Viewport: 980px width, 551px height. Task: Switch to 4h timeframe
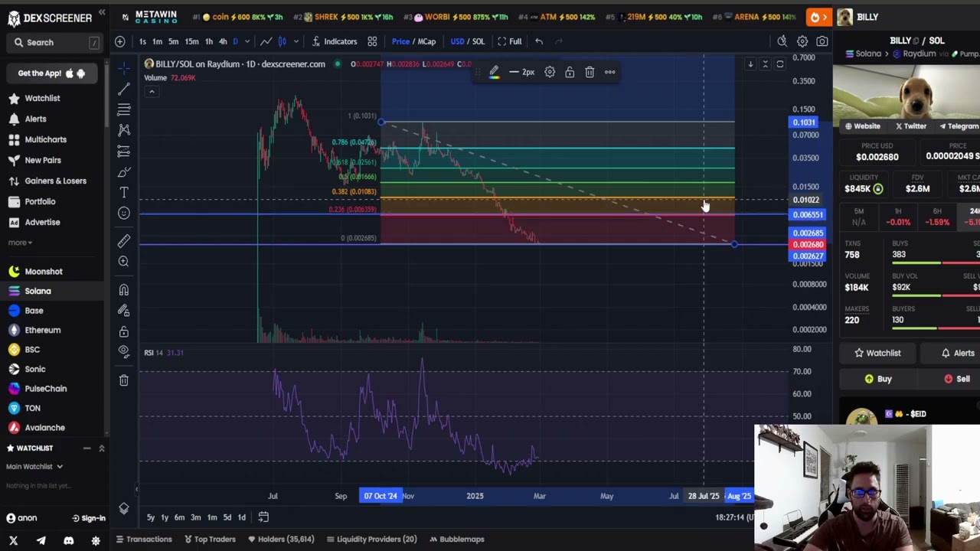[x=223, y=41]
